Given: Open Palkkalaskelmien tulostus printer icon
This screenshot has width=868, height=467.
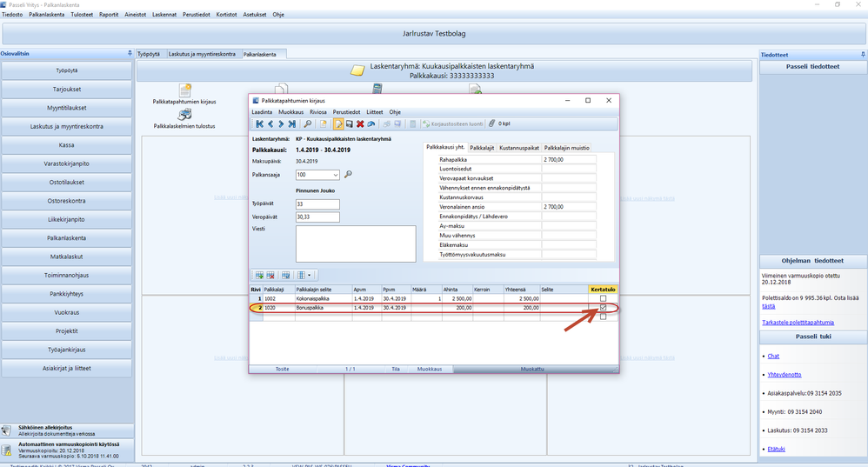Looking at the screenshot, I should [x=184, y=115].
